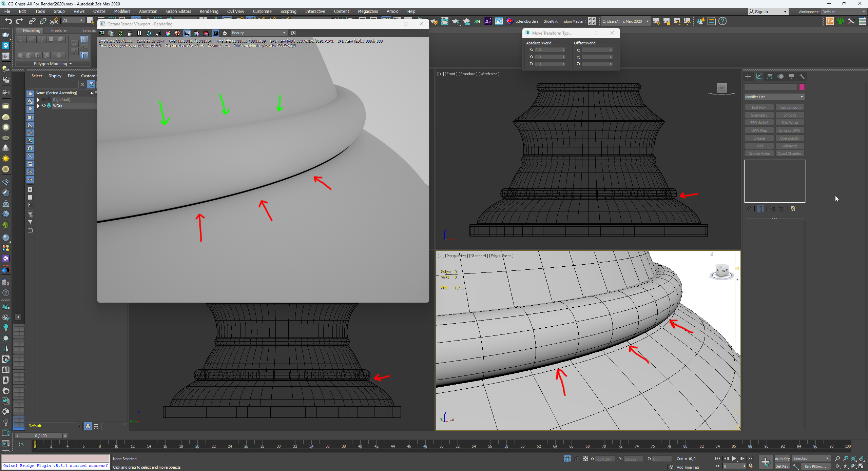This screenshot has width=868, height=471.
Task: Open the Hierarchy panel tab
Action: click(x=769, y=77)
